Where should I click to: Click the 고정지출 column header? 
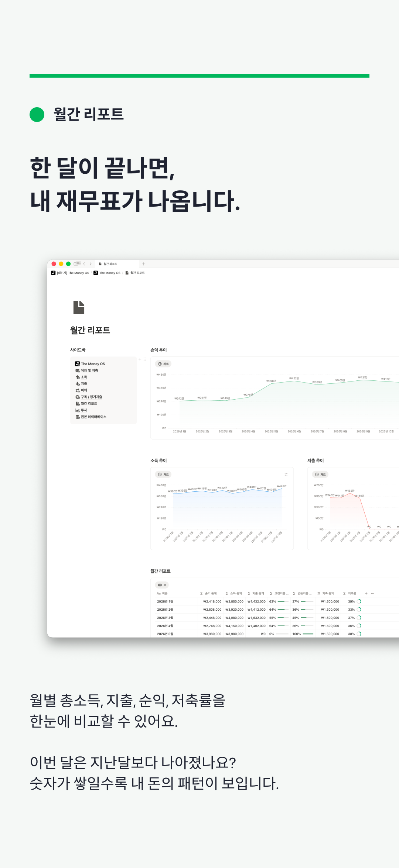(x=279, y=593)
